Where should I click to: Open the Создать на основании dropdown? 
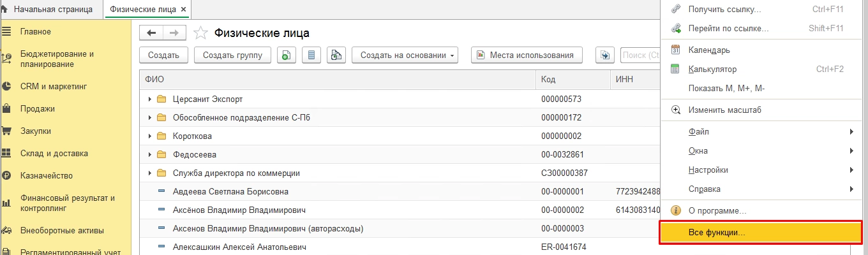coord(405,55)
